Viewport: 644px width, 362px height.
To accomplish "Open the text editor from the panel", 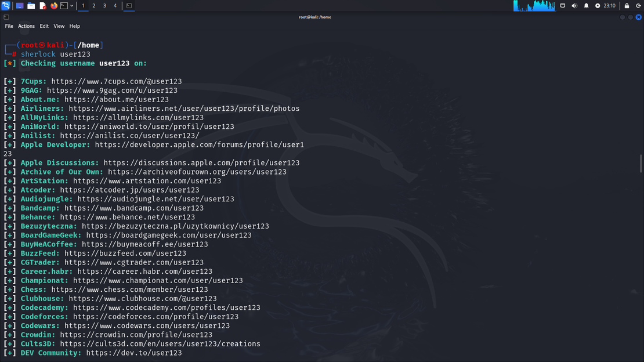I will click(x=43, y=5).
